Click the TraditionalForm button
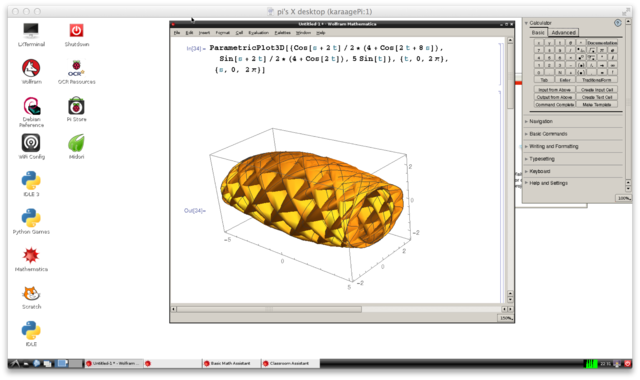The width and height of the screenshot is (640, 380). [597, 80]
